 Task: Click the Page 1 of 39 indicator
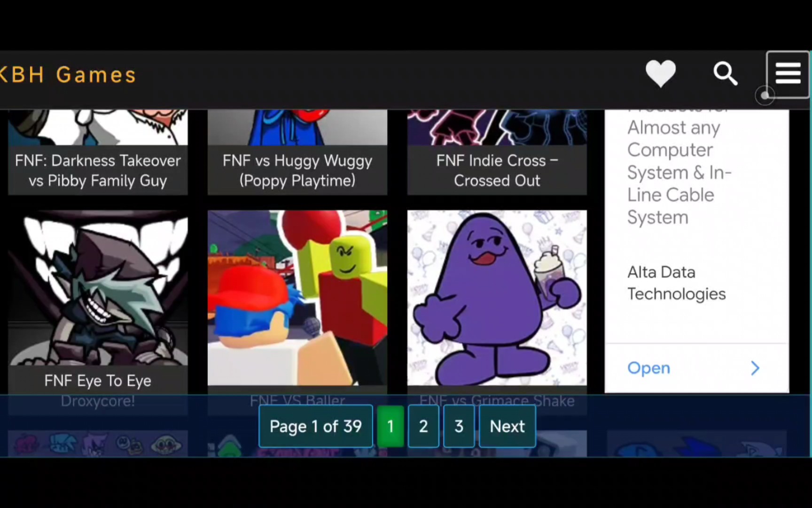[316, 426]
